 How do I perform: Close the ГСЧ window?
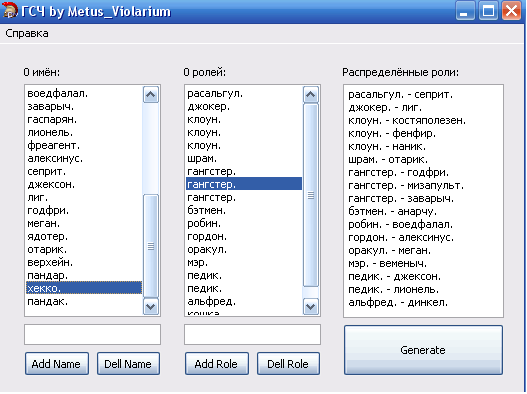[512, 10]
